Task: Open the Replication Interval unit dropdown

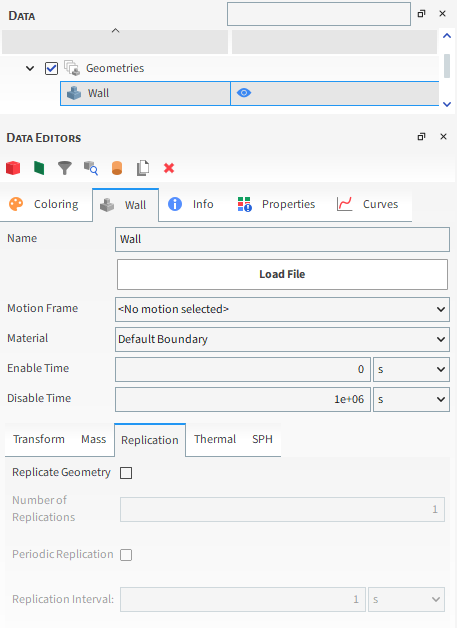Action: pos(407,599)
